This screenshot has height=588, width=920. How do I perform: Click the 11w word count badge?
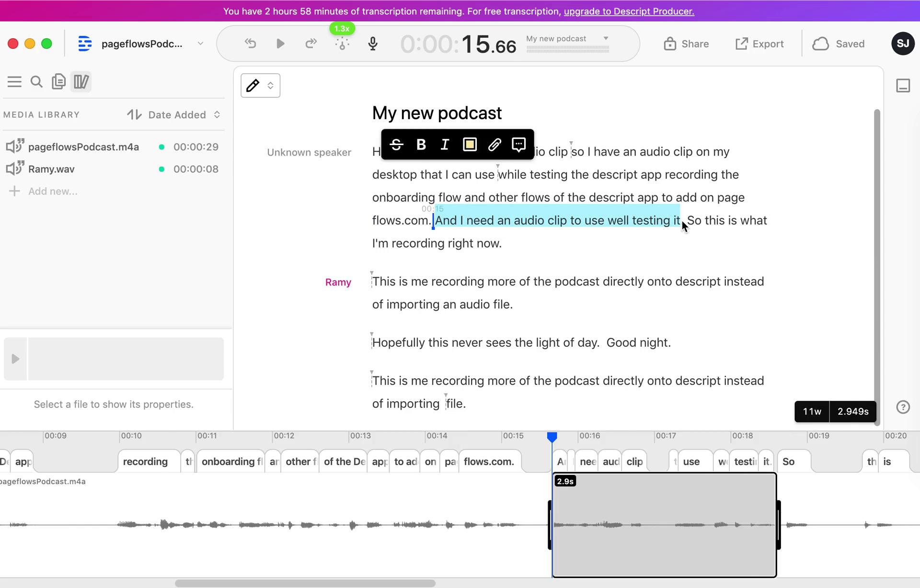pos(812,412)
